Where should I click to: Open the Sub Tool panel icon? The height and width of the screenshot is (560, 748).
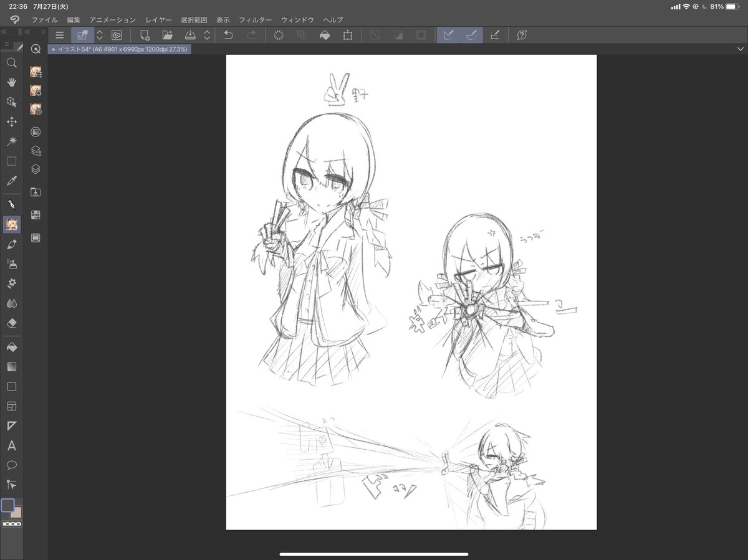[x=36, y=72]
